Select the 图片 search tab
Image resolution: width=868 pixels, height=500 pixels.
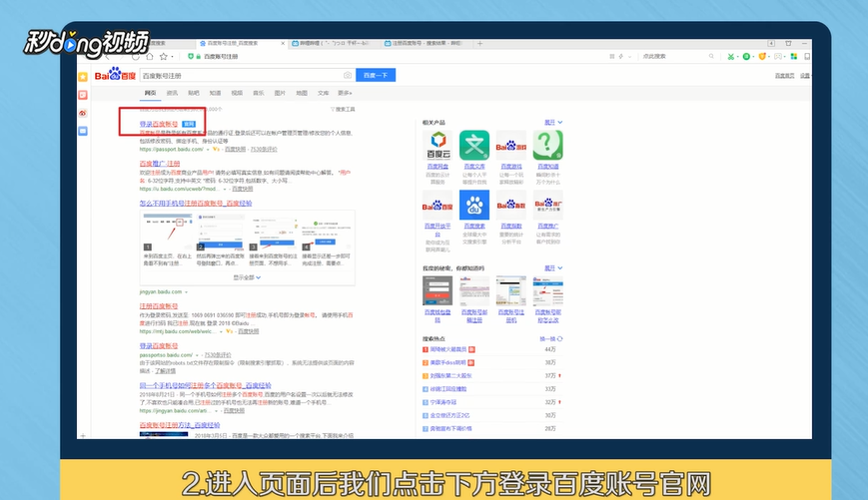click(280, 93)
